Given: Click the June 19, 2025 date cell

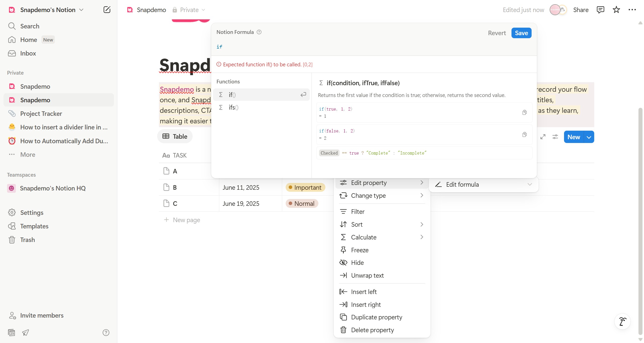Looking at the screenshot, I should click(250, 204).
